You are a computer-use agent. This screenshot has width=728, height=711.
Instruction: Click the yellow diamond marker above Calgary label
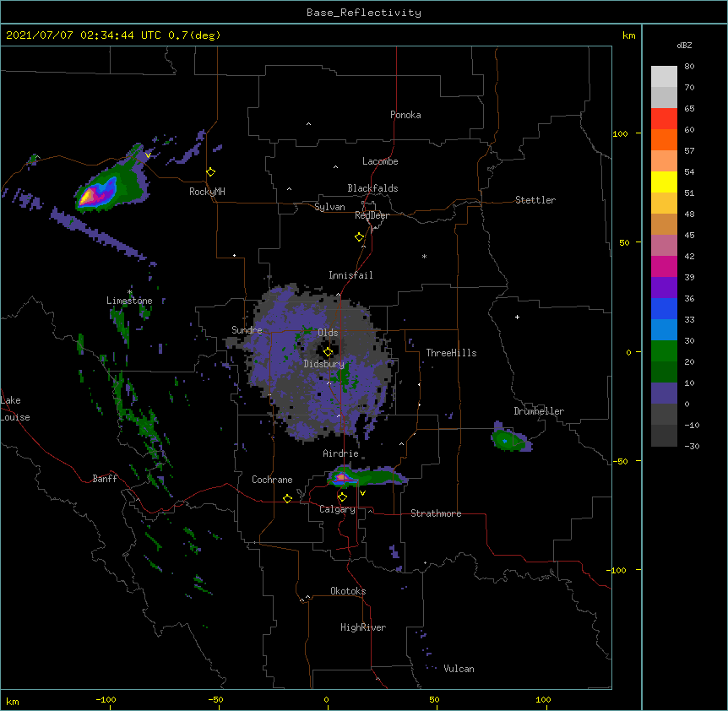click(x=342, y=497)
